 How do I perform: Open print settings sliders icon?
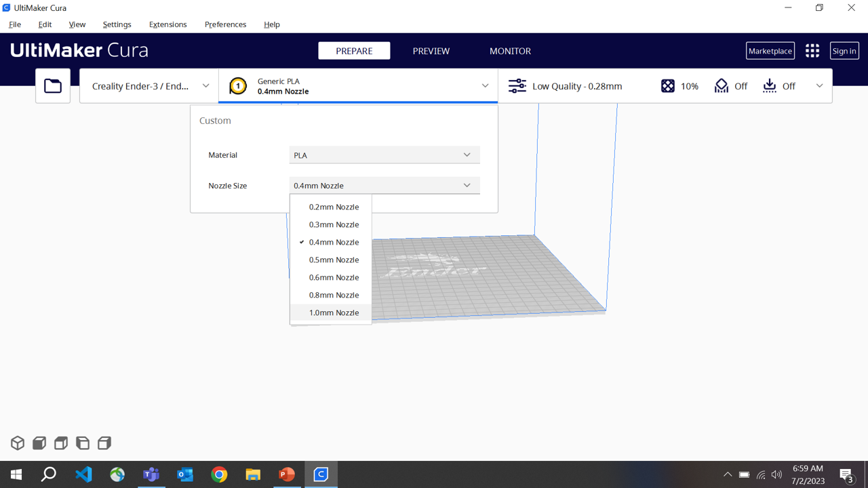click(x=517, y=86)
